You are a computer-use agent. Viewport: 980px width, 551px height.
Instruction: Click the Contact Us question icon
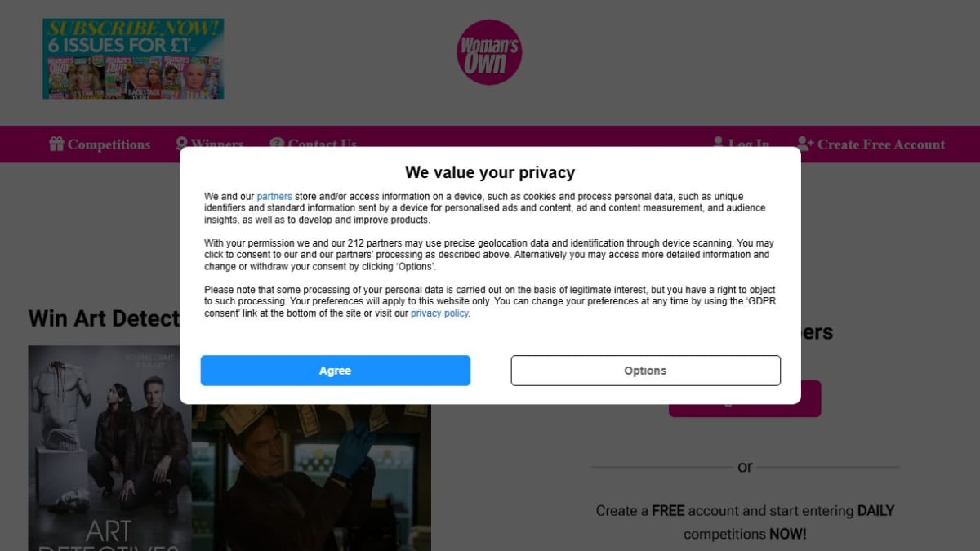coord(277,142)
